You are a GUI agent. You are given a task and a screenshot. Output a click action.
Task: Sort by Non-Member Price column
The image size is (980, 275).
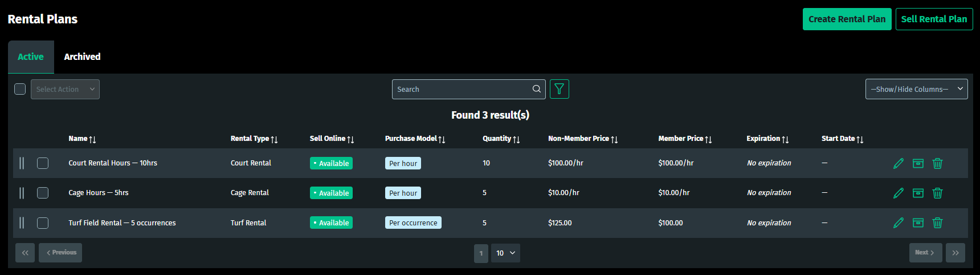[x=614, y=139]
